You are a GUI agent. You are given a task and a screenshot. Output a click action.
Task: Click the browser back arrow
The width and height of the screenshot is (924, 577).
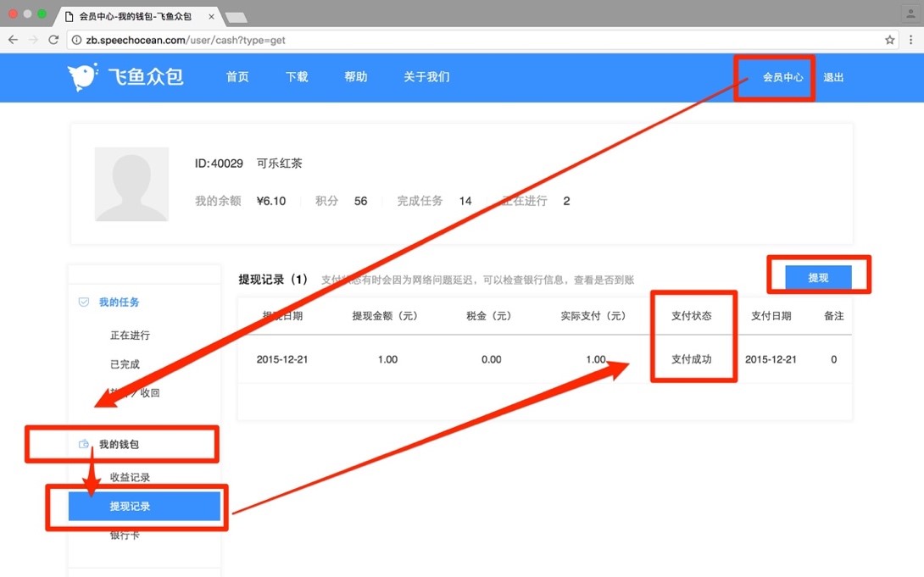click(13, 40)
